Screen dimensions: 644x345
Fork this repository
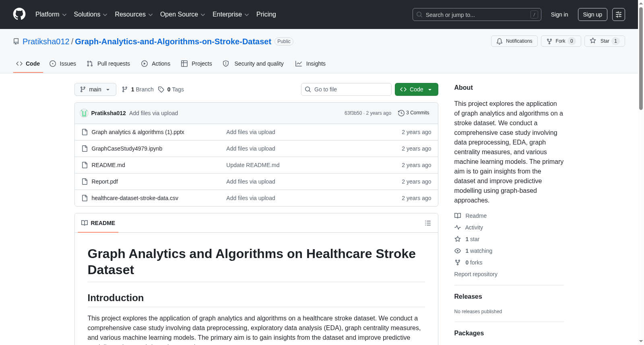pyautogui.click(x=561, y=41)
